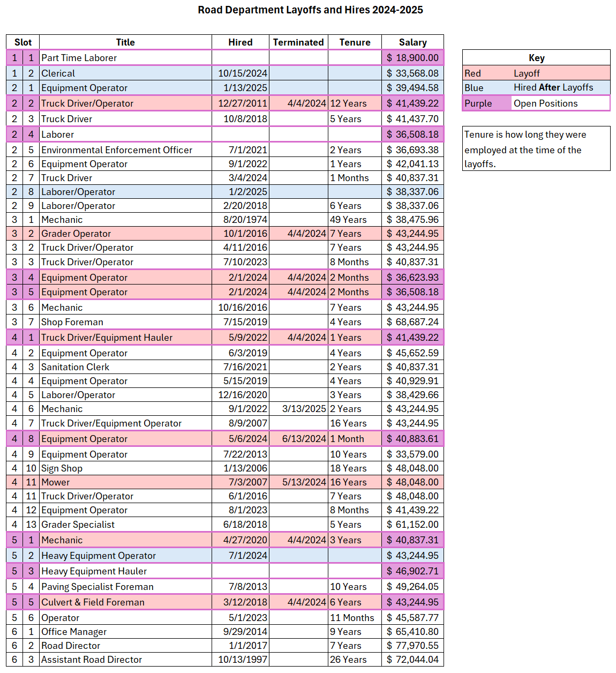Click hired date 8/20/1974
Viewport: 616px width, 673px height.
241,220
